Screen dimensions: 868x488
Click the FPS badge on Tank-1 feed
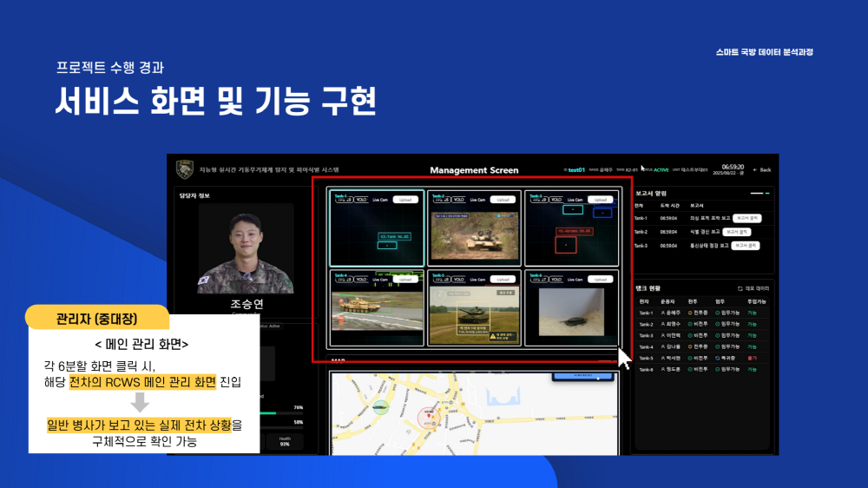point(344,200)
